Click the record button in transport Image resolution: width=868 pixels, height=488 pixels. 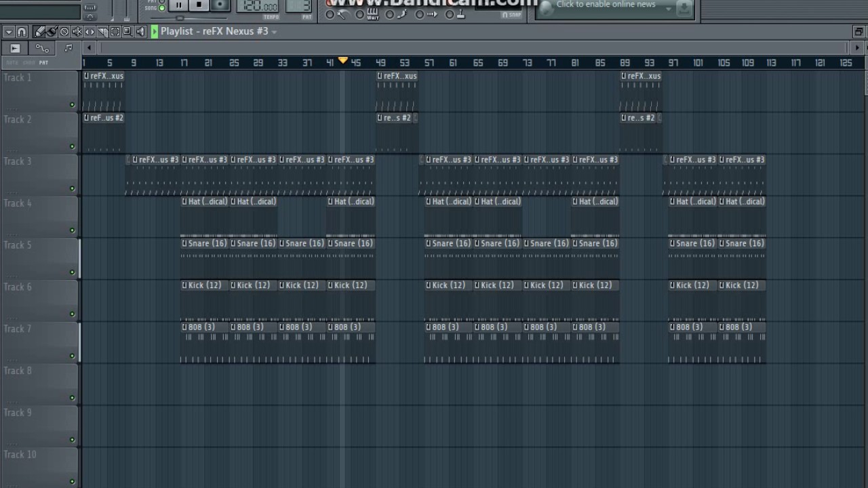coord(220,5)
